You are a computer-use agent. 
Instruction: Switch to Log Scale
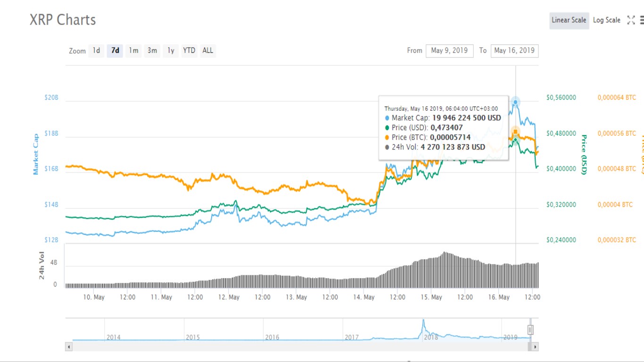tap(607, 20)
